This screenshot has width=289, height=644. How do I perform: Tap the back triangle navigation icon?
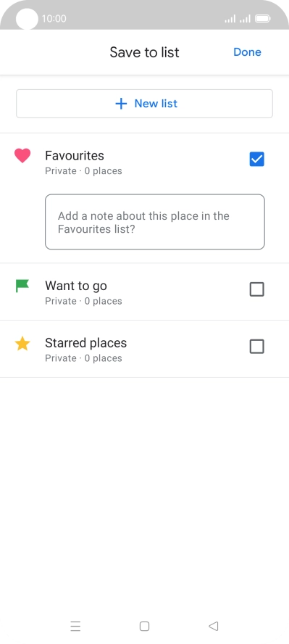pyautogui.click(x=213, y=627)
